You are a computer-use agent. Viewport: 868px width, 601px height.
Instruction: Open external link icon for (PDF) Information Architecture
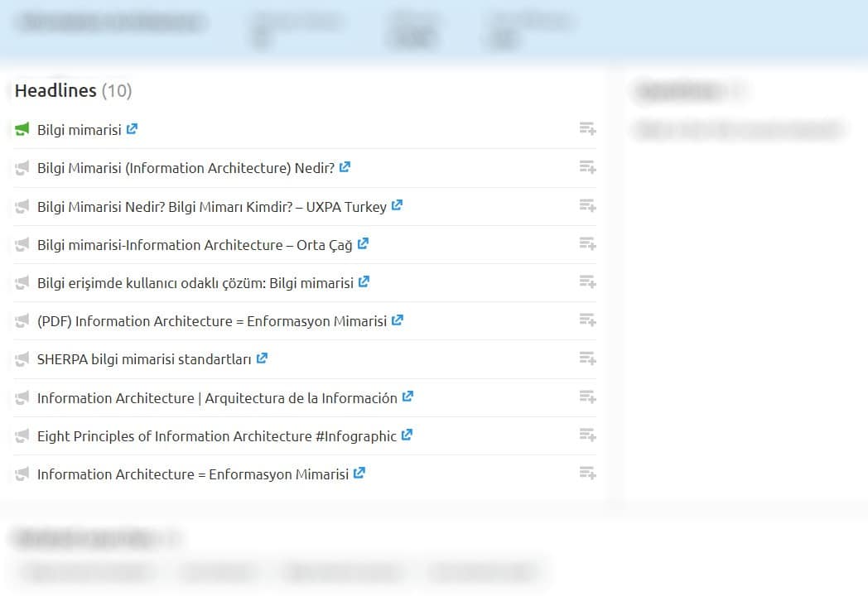point(397,320)
